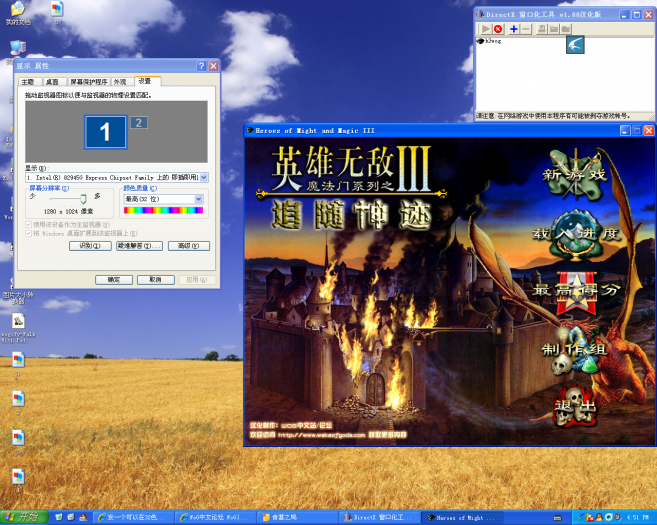Image resolution: width=657 pixels, height=525 pixels.
Task: Switch to the 屏幕保护程序 tab
Action: (x=88, y=82)
